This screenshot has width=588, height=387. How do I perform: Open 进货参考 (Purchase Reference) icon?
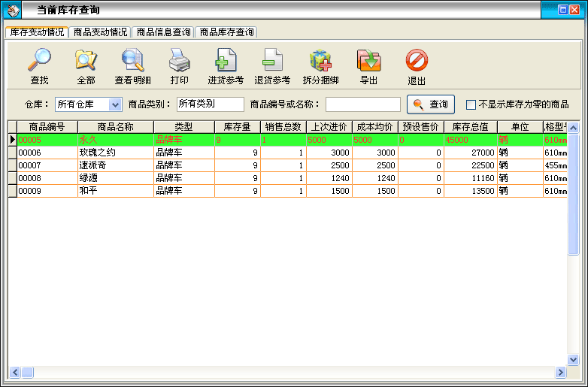pyautogui.click(x=226, y=61)
